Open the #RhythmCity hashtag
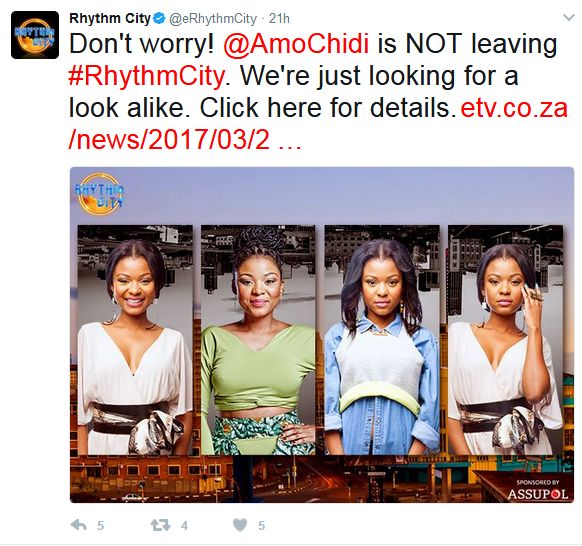Image resolution: width=582 pixels, height=546 pixels. pyautogui.click(x=147, y=76)
